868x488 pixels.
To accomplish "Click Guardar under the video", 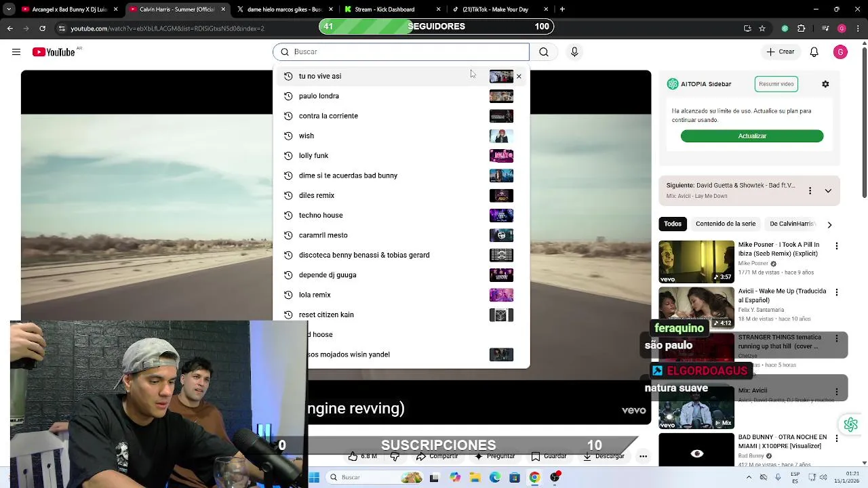I will [548, 456].
